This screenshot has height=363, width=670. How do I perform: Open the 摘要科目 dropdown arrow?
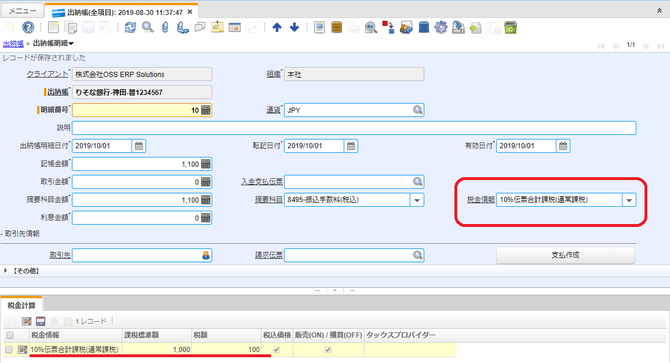click(x=417, y=200)
